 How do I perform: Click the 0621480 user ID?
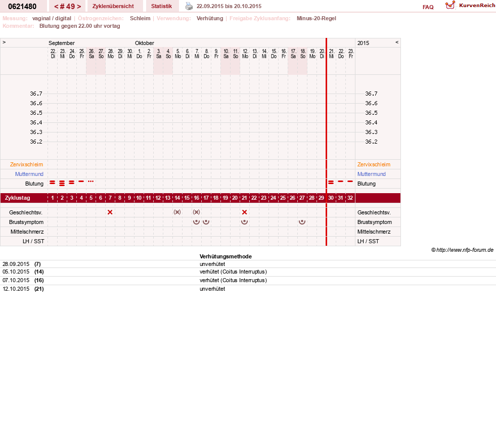[22, 7]
